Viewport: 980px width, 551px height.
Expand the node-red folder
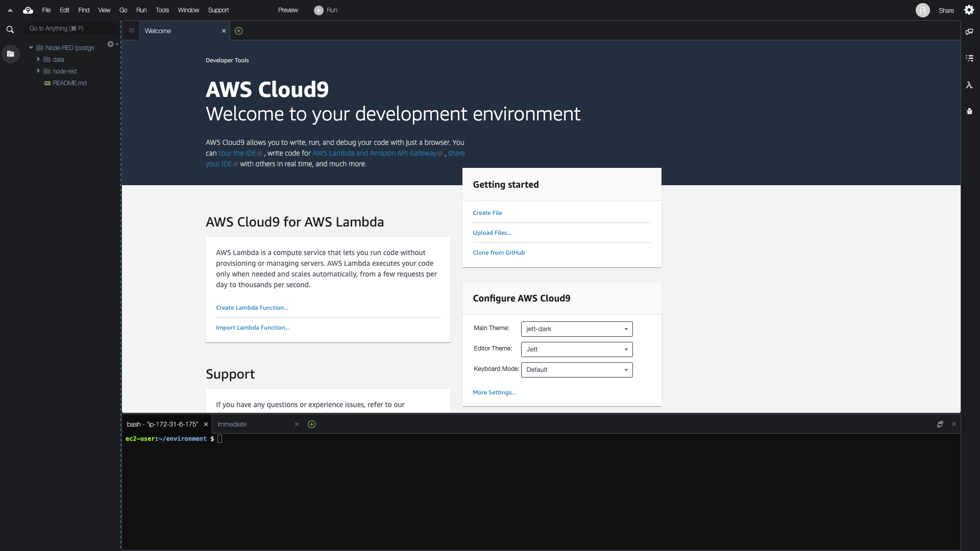click(x=37, y=71)
